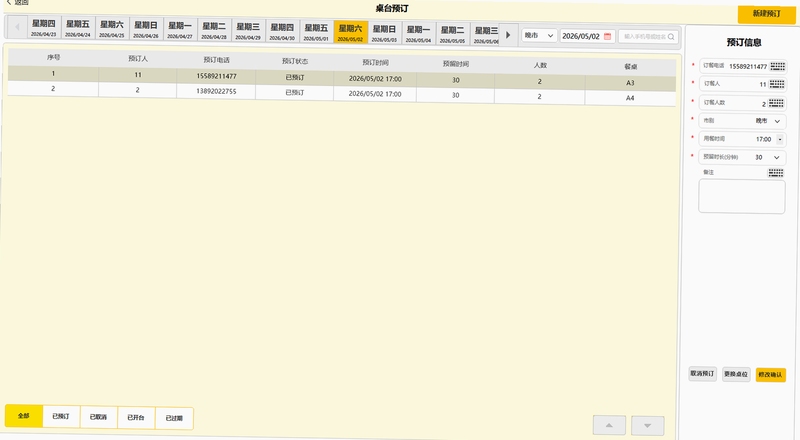Click 预订人 cell 11
800x440 pixels.
(138, 75)
